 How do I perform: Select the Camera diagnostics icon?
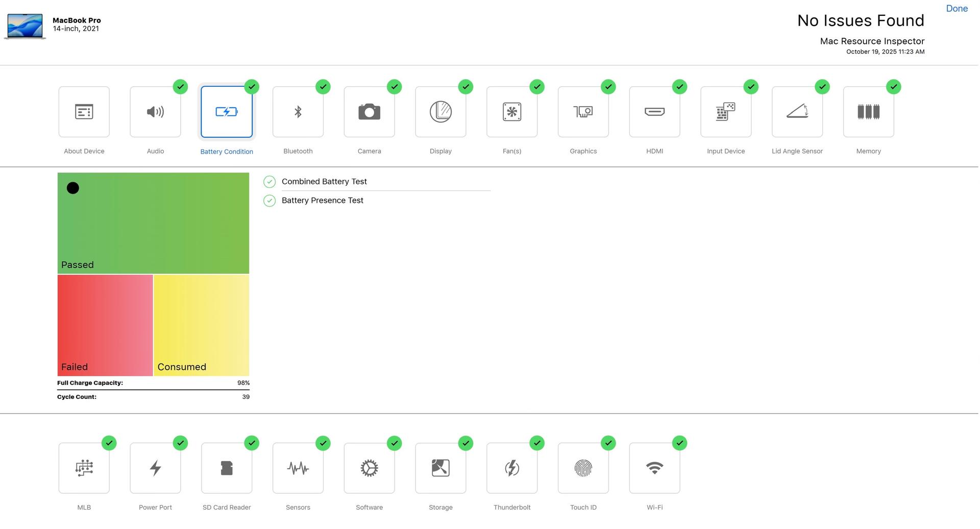point(369,112)
